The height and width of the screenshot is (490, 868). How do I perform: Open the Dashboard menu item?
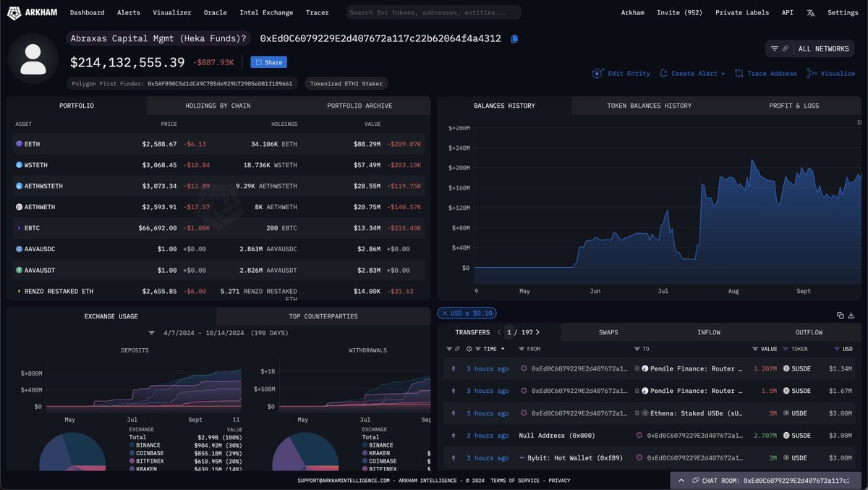[x=88, y=12]
